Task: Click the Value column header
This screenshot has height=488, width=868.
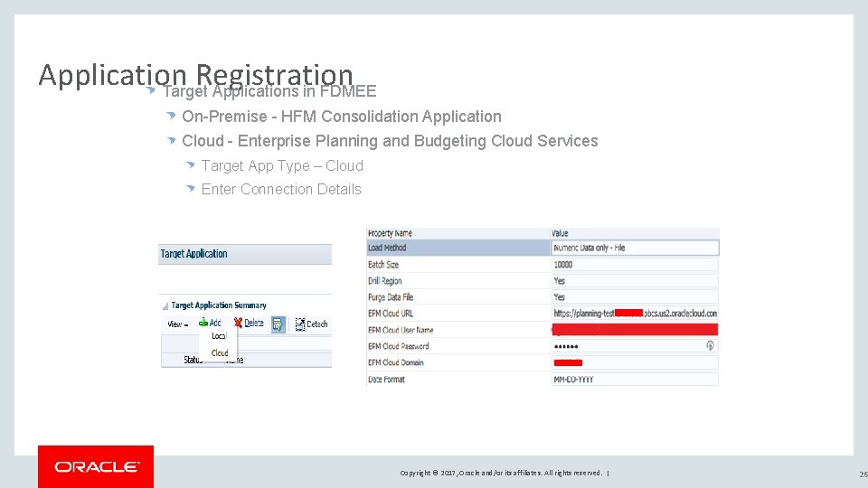Action: (560, 233)
